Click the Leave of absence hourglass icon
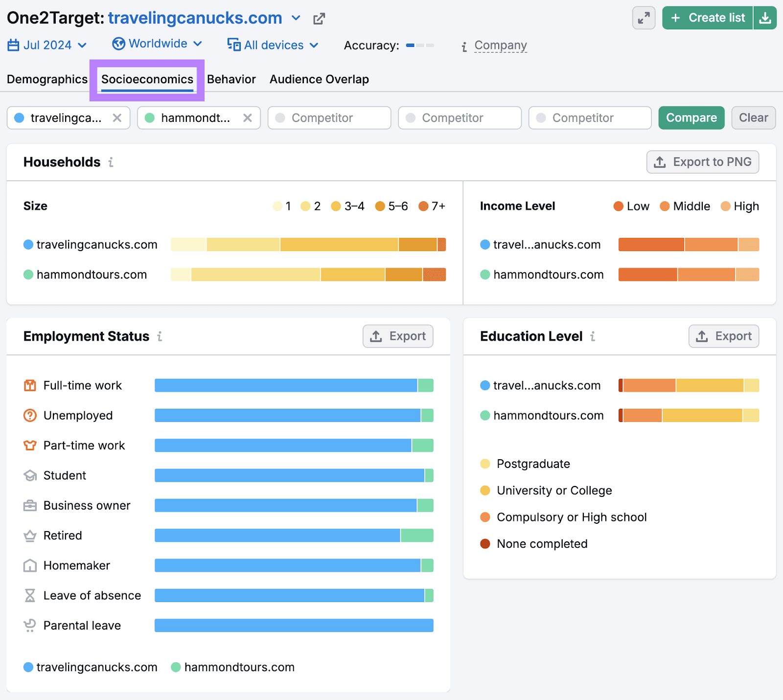Screen dimensions: 783x700 (x=30, y=596)
